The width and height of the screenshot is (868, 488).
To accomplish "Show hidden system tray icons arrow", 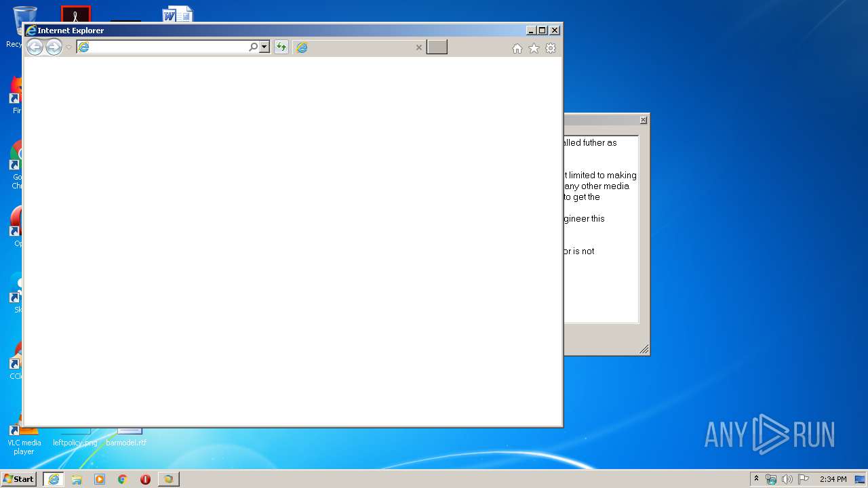I will tap(756, 479).
